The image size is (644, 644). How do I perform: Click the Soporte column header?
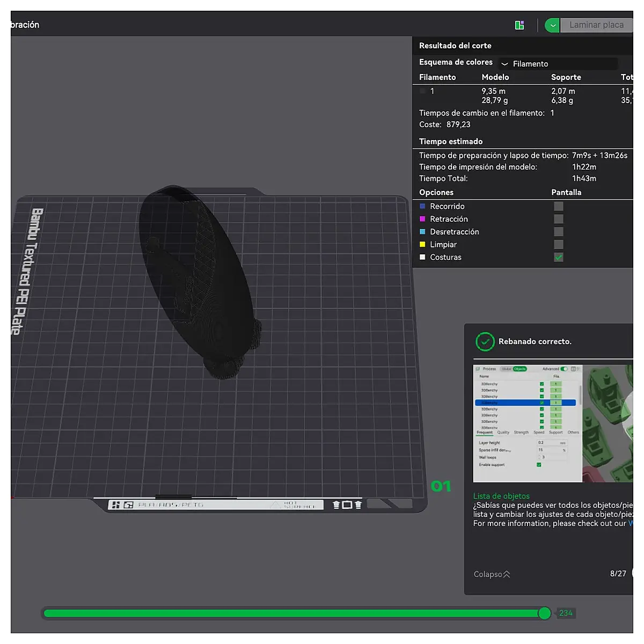click(566, 77)
